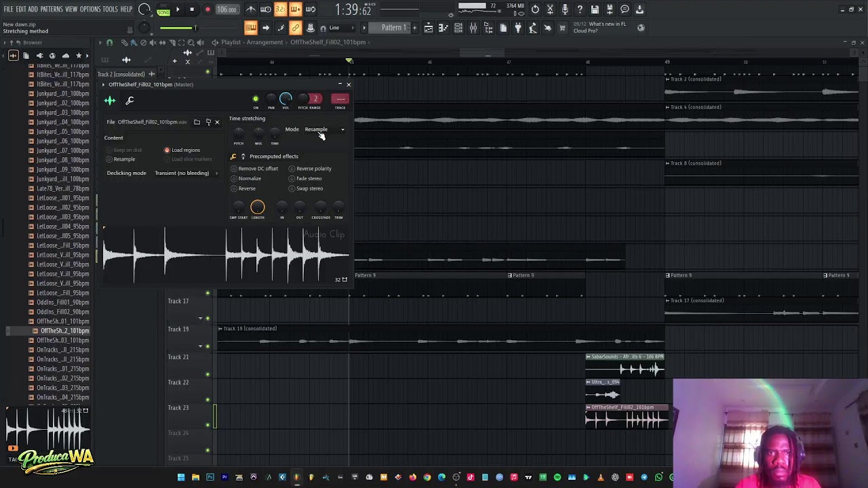Open Windows Start button on taskbar
The width and height of the screenshot is (868, 488).
point(181,477)
